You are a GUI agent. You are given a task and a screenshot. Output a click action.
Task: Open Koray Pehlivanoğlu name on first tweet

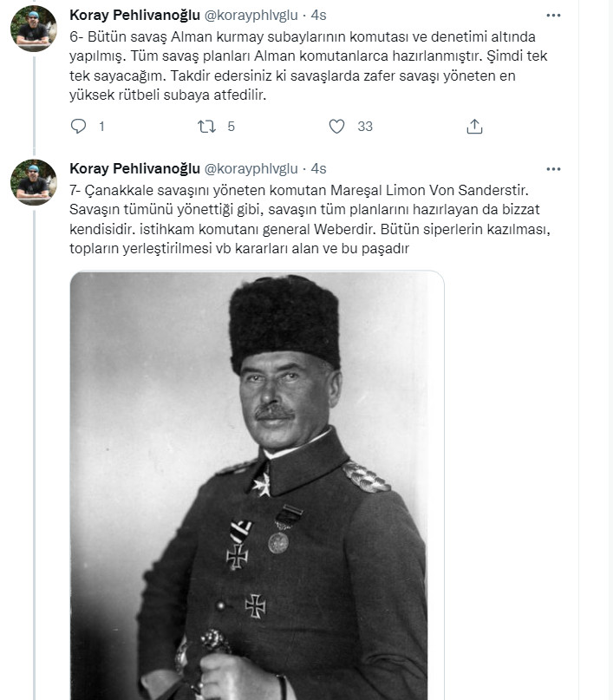(x=134, y=16)
